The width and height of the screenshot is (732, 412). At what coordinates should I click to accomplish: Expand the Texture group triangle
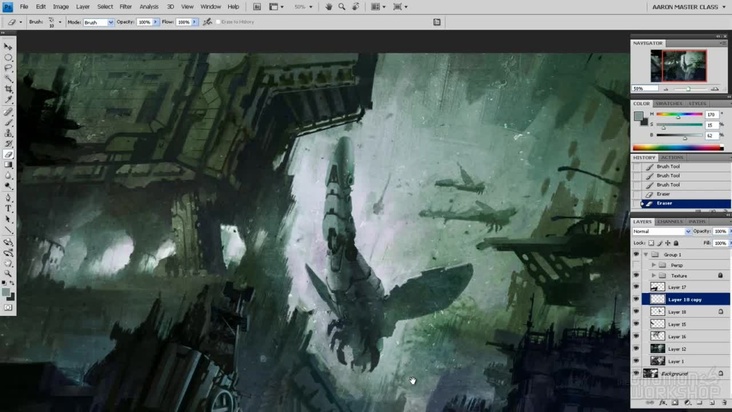tap(654, 276)
